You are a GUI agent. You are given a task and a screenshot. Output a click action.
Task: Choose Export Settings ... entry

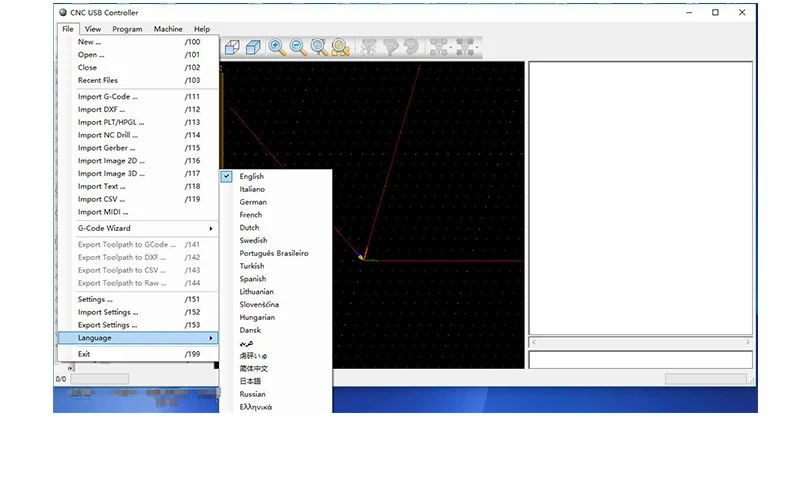tap(138, 324)
